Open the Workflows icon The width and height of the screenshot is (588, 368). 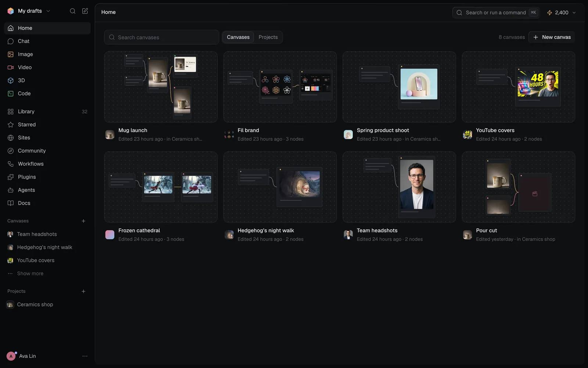(x=11, y=164)
